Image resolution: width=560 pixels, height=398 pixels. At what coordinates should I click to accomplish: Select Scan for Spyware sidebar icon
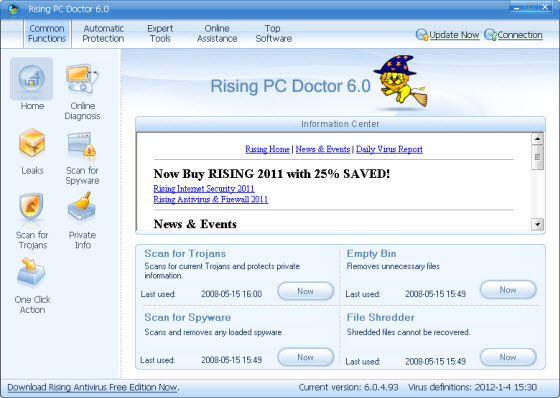pyautogui.click(x=82, y=145)
